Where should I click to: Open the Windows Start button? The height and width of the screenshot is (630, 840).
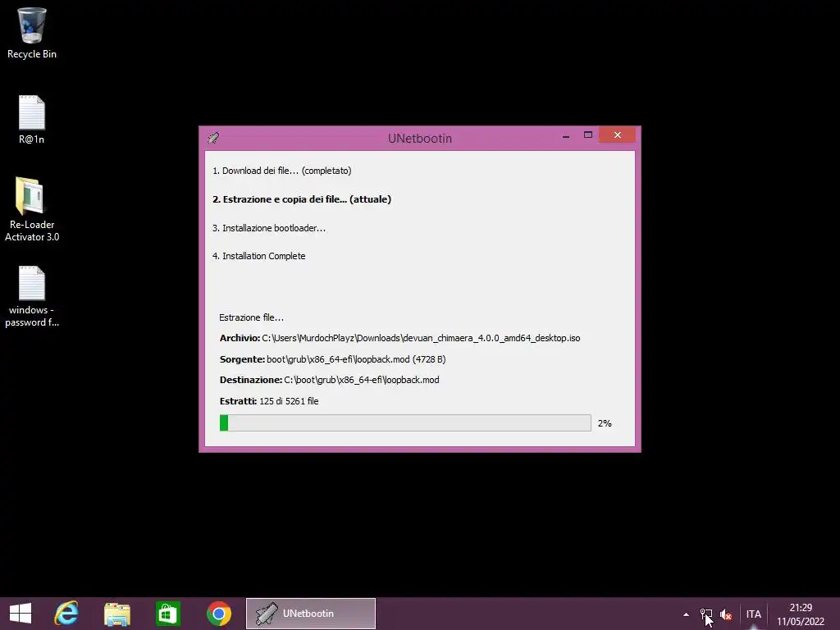21,614
